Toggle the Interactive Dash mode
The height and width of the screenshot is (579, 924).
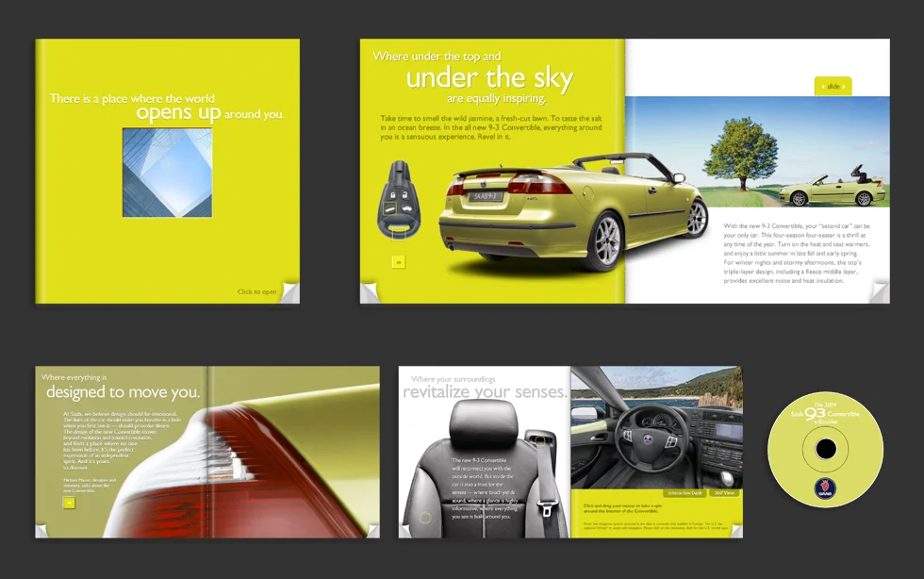[685, 493]
